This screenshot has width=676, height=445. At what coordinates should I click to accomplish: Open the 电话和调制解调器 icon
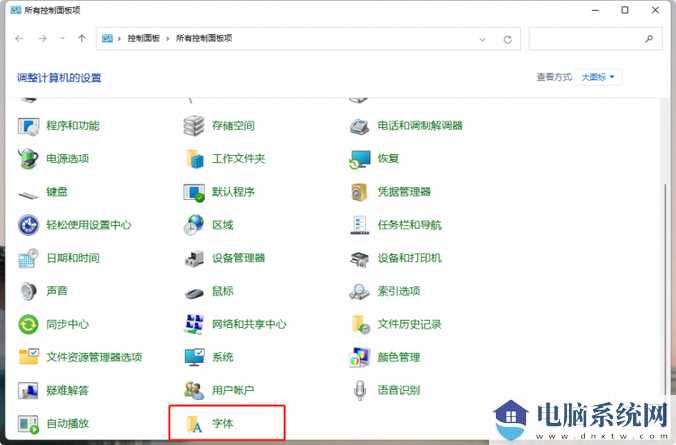pyautogui.click(x=359, y=126)
